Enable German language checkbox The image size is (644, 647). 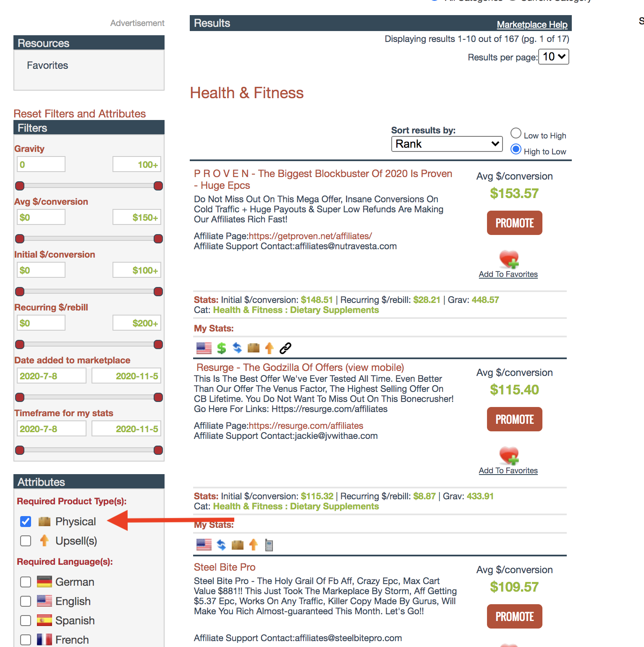[26, 582]
